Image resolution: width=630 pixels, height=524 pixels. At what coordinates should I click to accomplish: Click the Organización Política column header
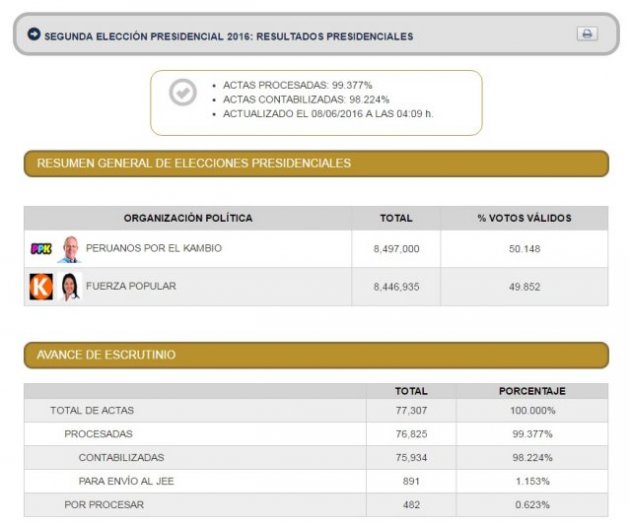(188, 218)
